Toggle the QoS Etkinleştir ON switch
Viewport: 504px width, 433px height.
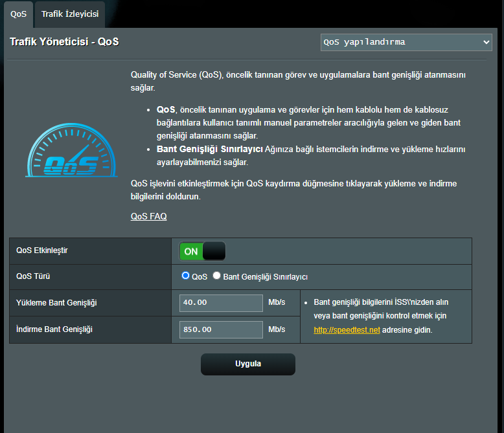202,251
